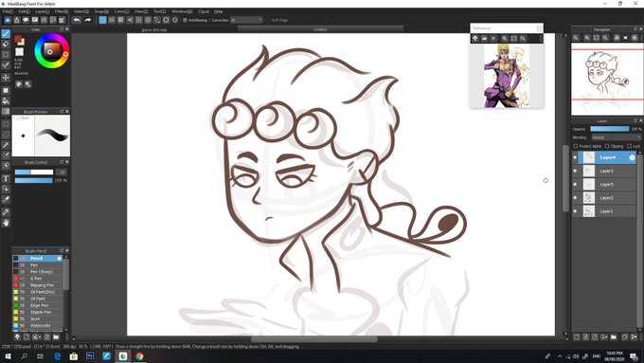Screen dimensions: 644x363
Task: Open the cloud icon in top toolbar
Action: (8, 20)
